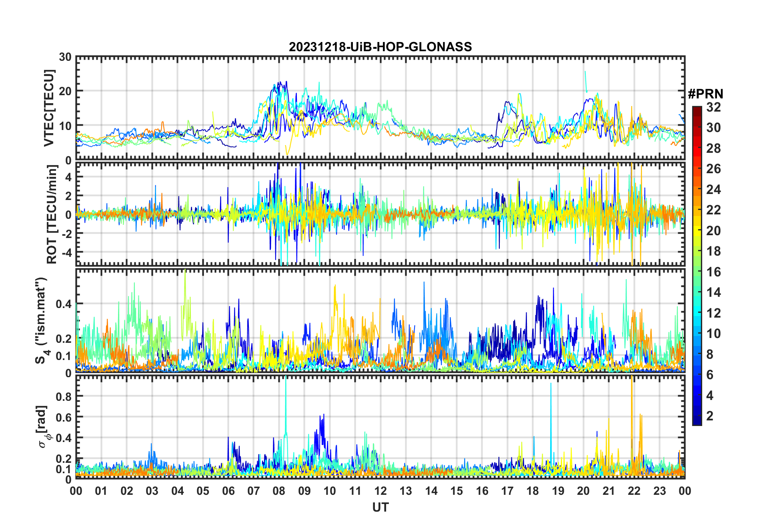761x532 pixels.
Task: Click x-axis tick label 08
Action: click(x=279, y=491)
